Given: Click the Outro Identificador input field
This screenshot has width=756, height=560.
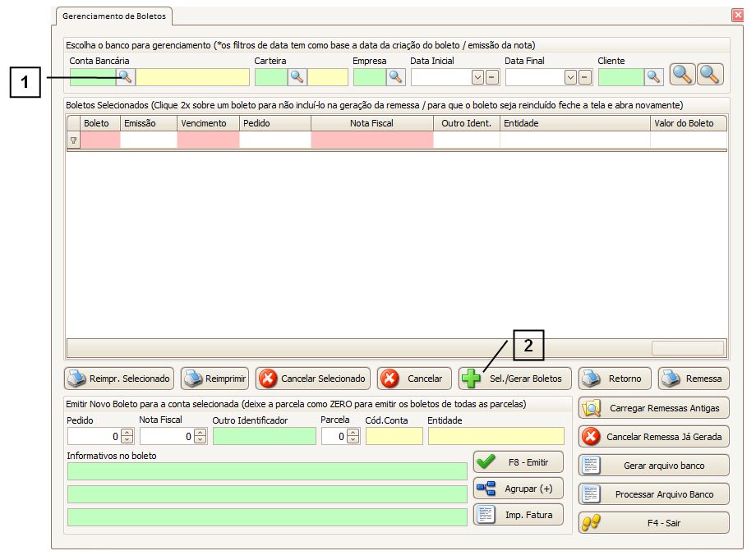Looking at the screenshot, I should point(264,437).
